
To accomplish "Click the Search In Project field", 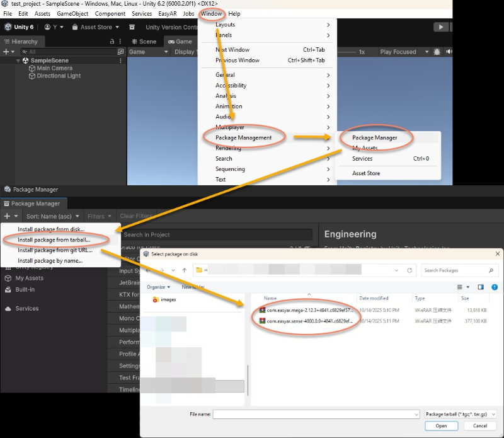I will (x=217, y=234).
